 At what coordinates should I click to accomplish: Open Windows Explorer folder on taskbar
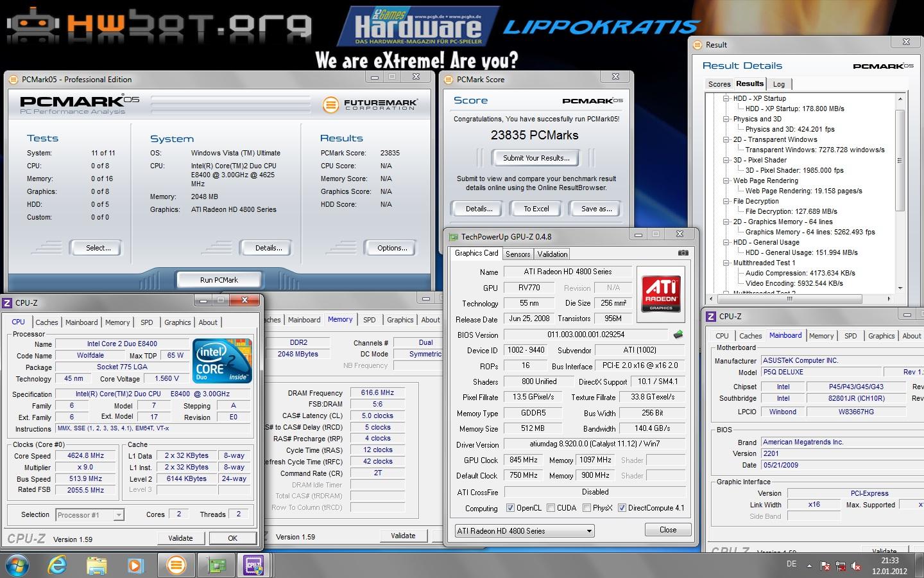tap(96, 565)
